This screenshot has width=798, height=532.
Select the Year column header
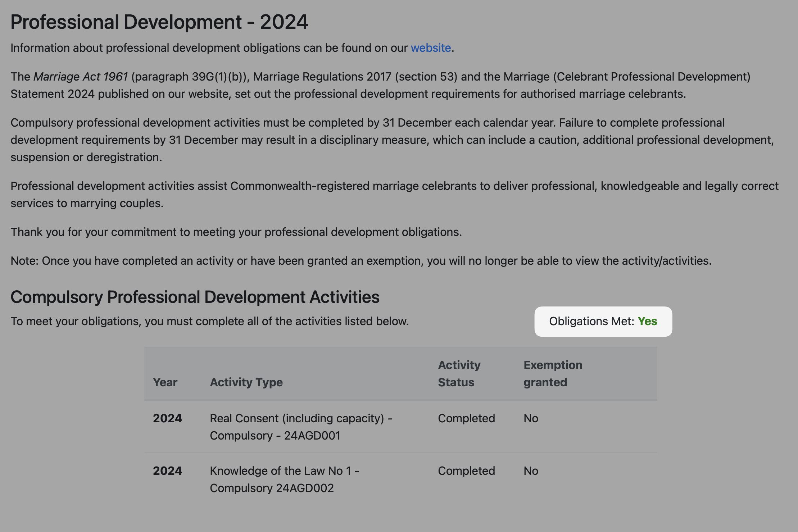(165, 382)
